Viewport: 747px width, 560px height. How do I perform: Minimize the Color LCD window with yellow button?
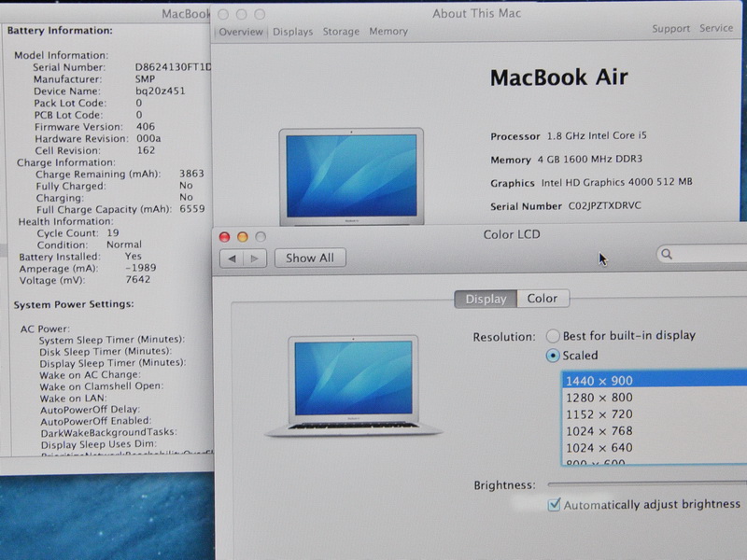tap(243, 237)
